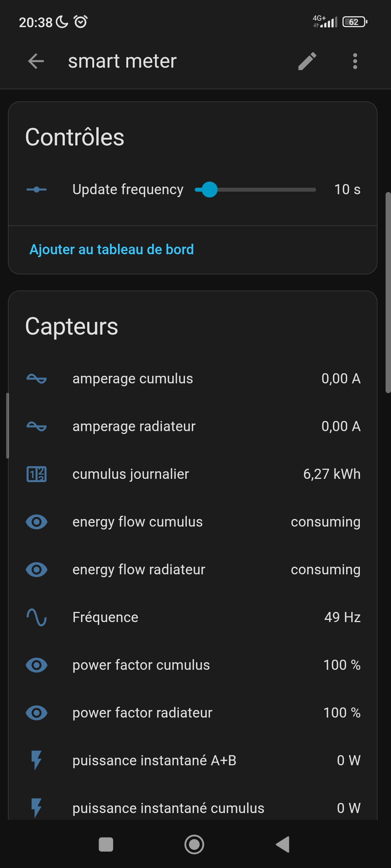Image resolution: width=391 pixels, height=868 pixels.
Task: Tap the amperage radiateur current icon
Action: point(37,426)
